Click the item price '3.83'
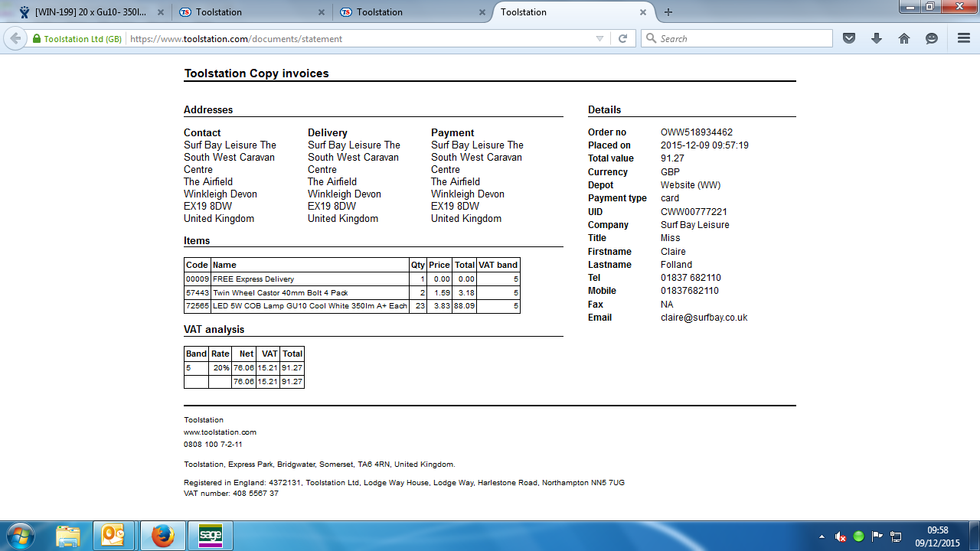The width and height of the screenshot is (980, 551). [x=441, y=306]
